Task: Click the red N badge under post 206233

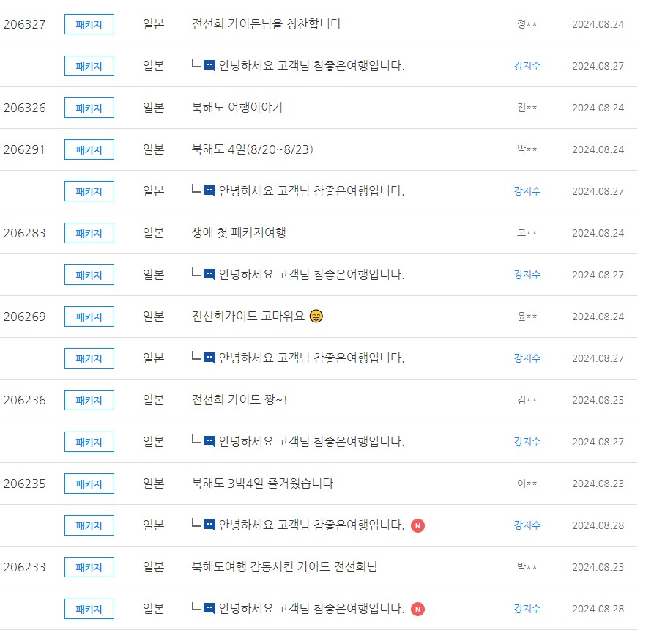Action: [x=417, y=609]
